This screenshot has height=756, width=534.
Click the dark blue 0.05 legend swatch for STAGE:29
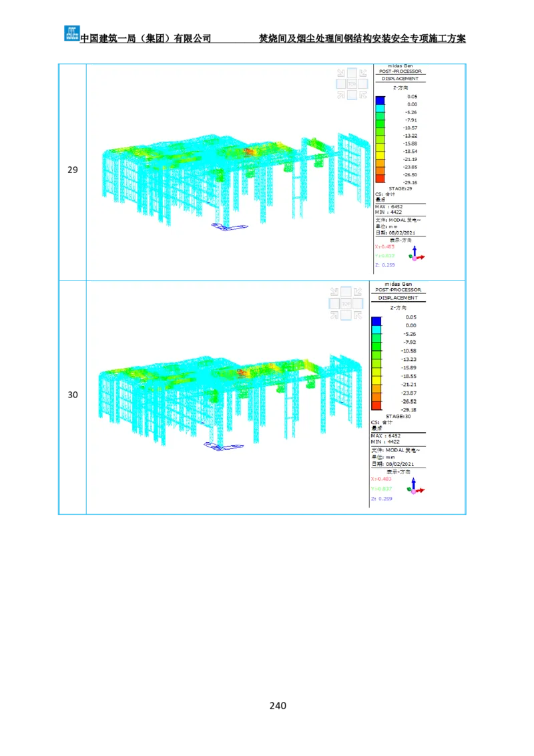coord(380,100)
